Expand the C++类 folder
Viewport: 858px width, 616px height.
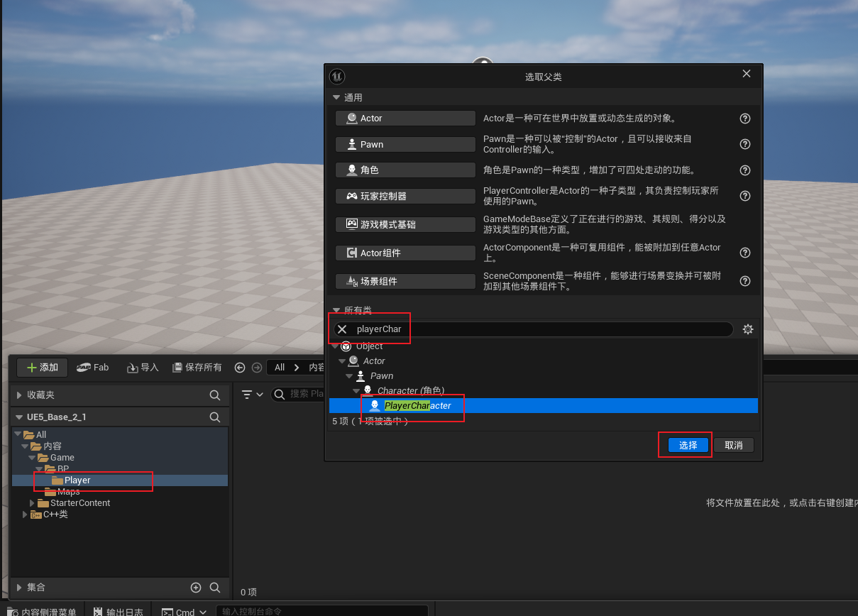24,515
